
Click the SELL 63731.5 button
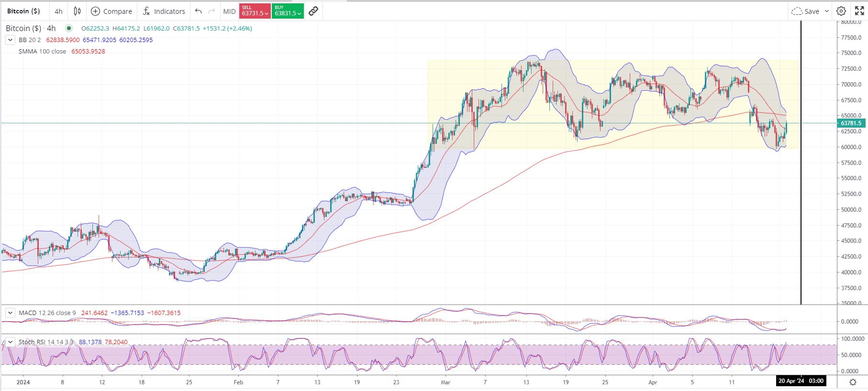tap(255, 11)
